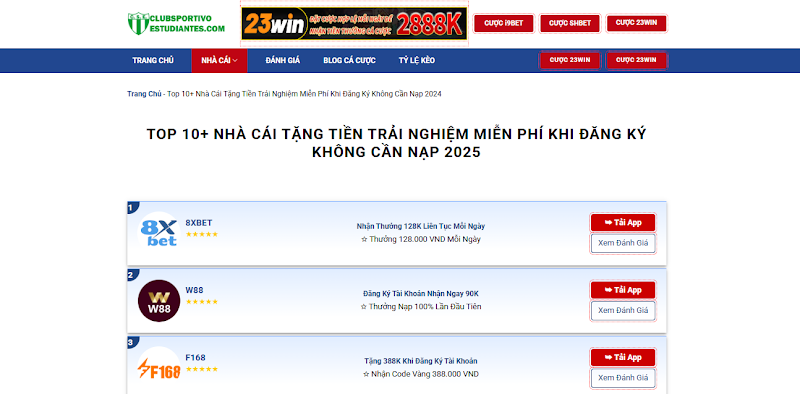The image size is (800, 394).
Task: Open the F168 name link
Action: click(x=195, y=358)
